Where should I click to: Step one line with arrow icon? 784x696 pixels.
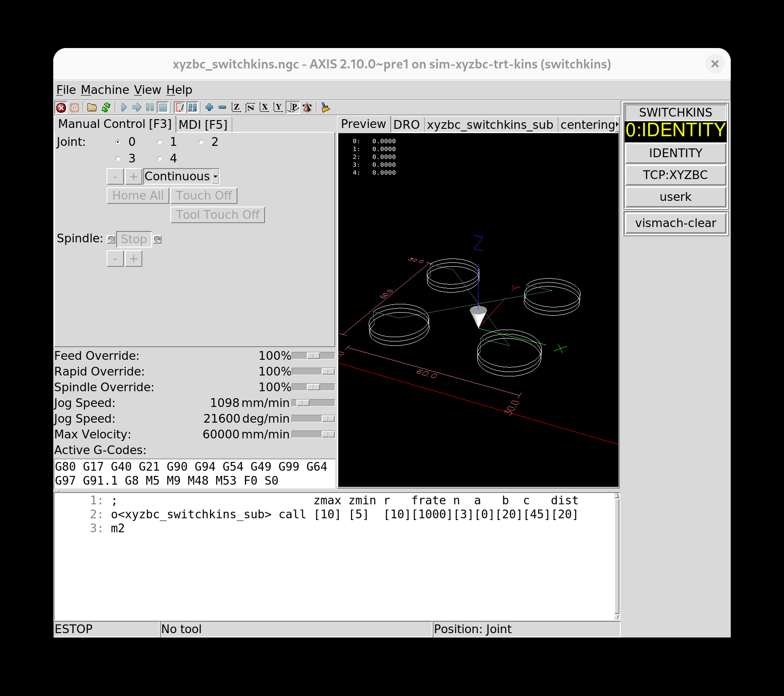[137, 107]
